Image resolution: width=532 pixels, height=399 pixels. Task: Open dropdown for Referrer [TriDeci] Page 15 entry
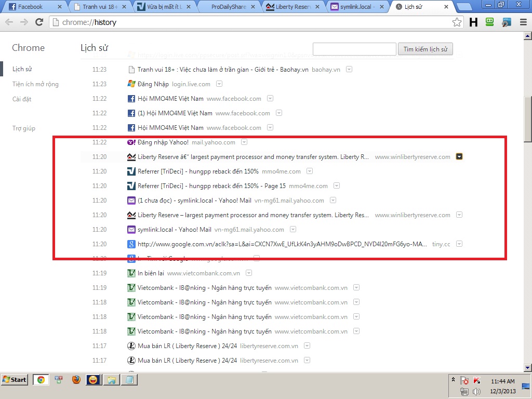(x=336, y=185)
